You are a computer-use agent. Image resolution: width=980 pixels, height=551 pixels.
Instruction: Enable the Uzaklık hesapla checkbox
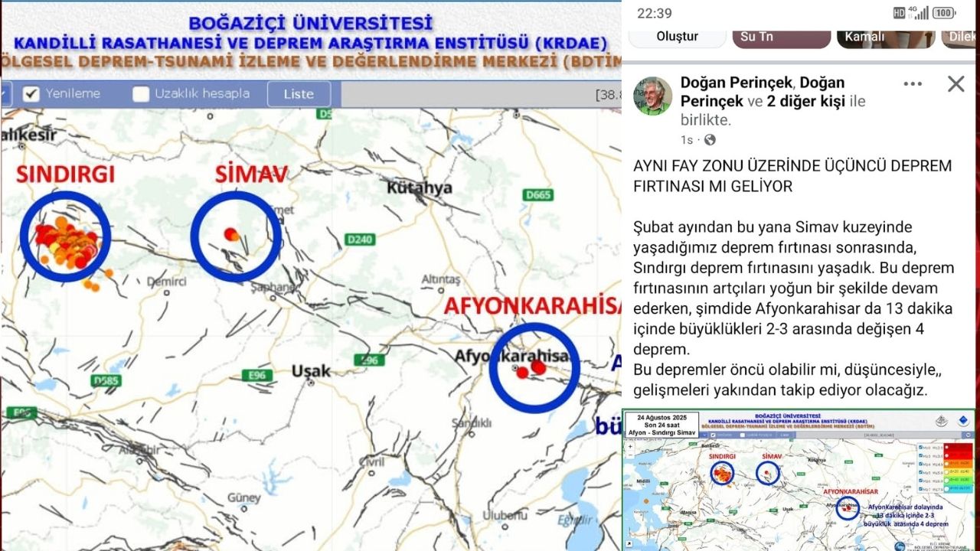click(141, 94)
